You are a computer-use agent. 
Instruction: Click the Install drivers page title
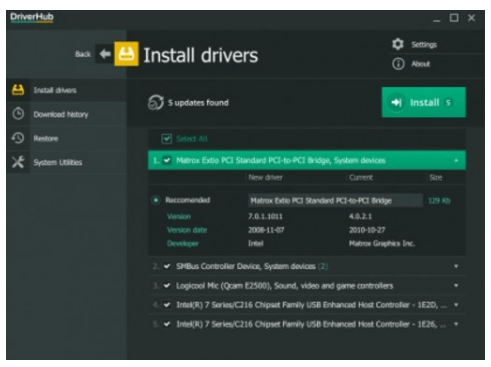pos(201,55)
